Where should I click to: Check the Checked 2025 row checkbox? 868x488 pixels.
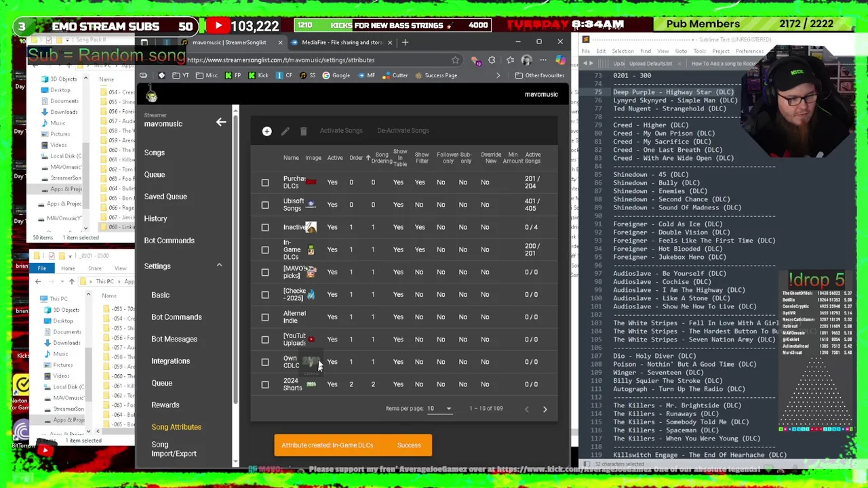click(x=265, y=294)
